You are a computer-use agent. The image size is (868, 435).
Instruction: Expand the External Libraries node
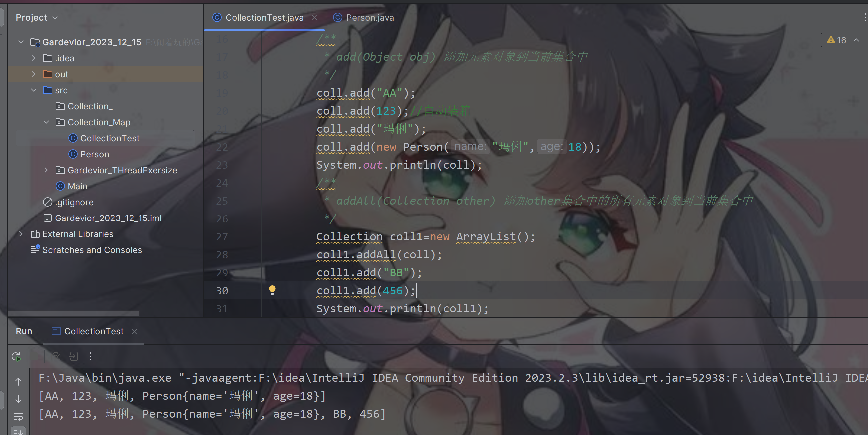pos(21,234)
